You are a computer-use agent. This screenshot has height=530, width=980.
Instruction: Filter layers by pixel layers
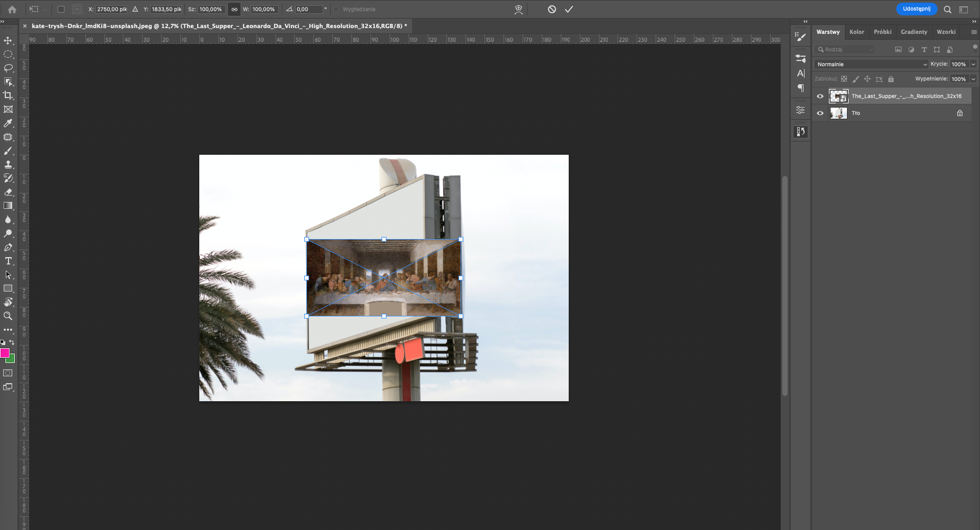[x=898, y=49]
